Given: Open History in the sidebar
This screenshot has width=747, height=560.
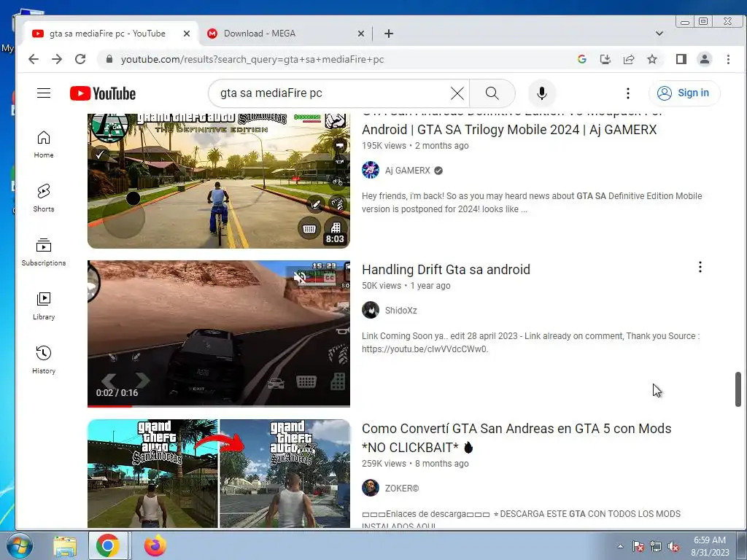Looking at the screenshot, I should click(x=44, y=360).
